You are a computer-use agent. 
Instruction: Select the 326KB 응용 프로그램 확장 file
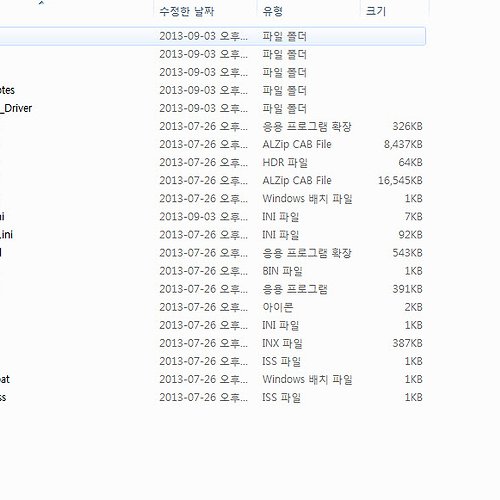[x=212, y=126]
